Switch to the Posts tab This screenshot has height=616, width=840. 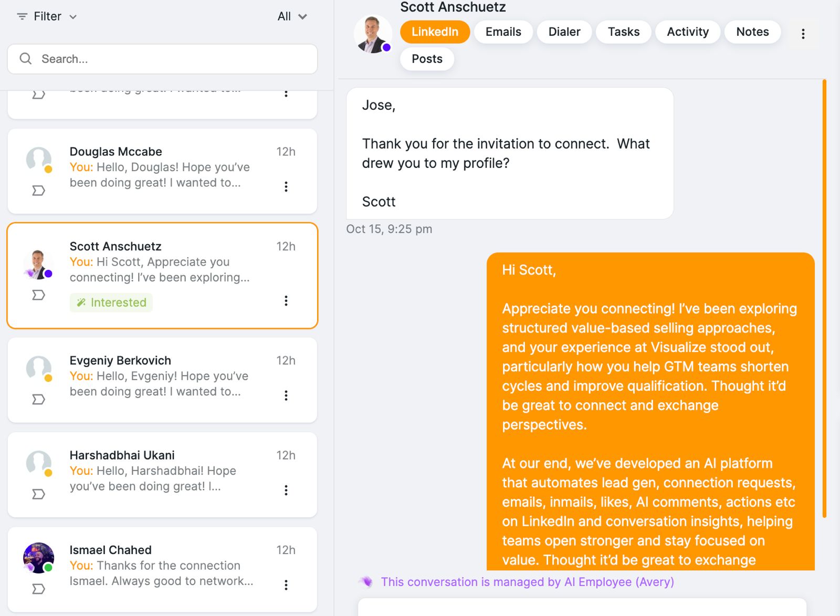pos(426,59)
